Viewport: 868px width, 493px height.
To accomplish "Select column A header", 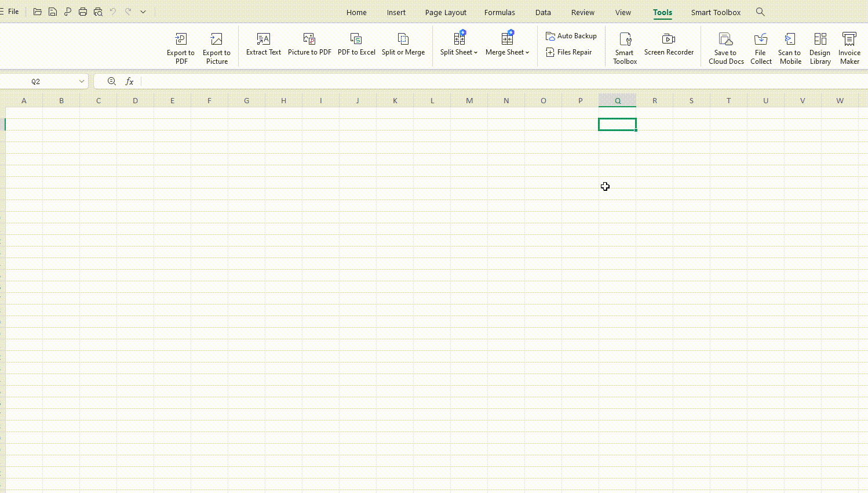I will point(24,101).
